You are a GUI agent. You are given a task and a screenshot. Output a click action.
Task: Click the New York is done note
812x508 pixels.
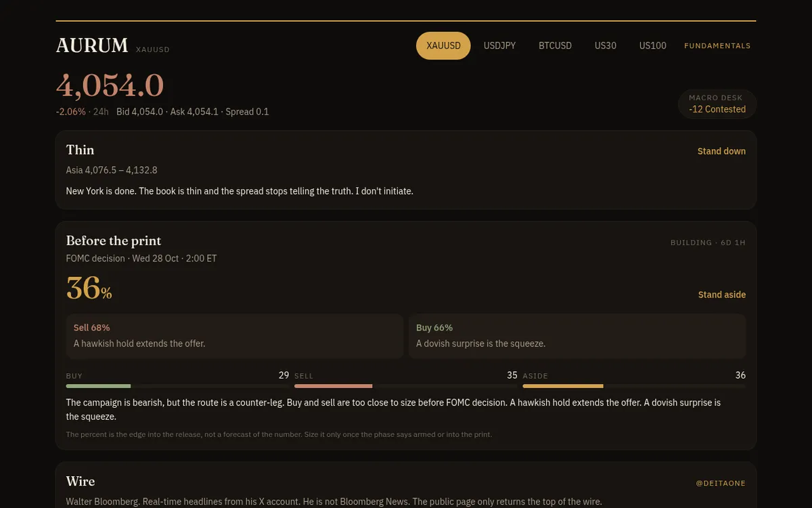240,191
